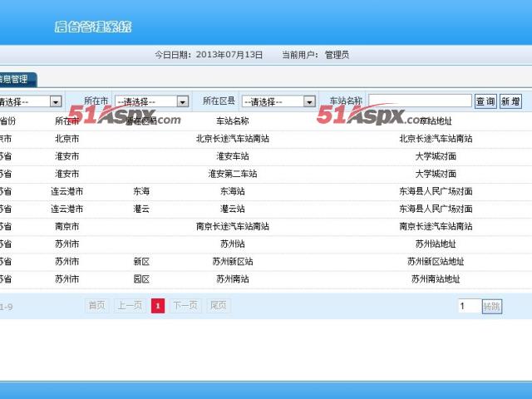Click the 灌云站 station entry
Image resolution: width=532 pixels, height=399 pixels.
click(233, 209)
